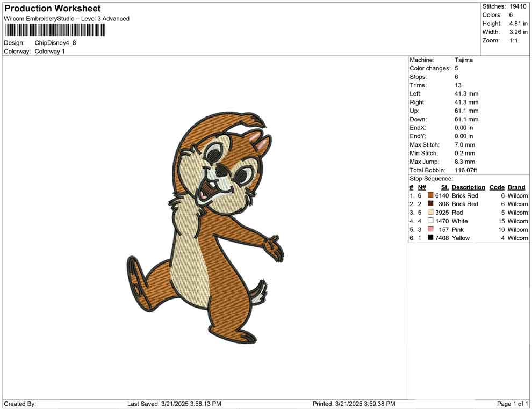The width and height of the screenshot is (532, 409).
Task: Click the Width value '3.26 in'
Action: pos(518,32)
